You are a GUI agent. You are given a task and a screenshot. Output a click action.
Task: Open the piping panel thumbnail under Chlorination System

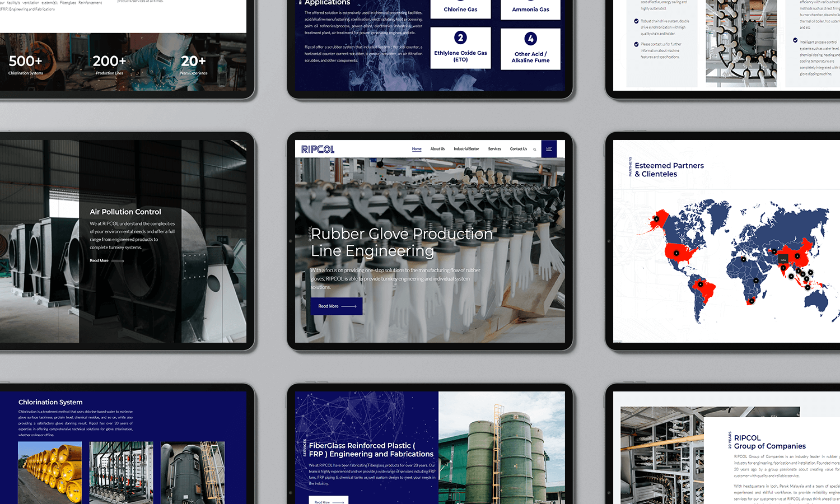122,473
